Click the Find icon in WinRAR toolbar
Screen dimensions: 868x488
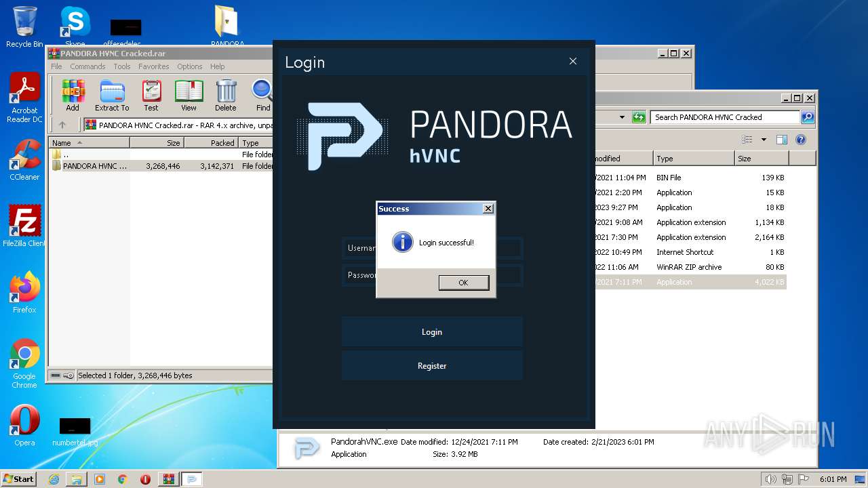pos(262,96)
